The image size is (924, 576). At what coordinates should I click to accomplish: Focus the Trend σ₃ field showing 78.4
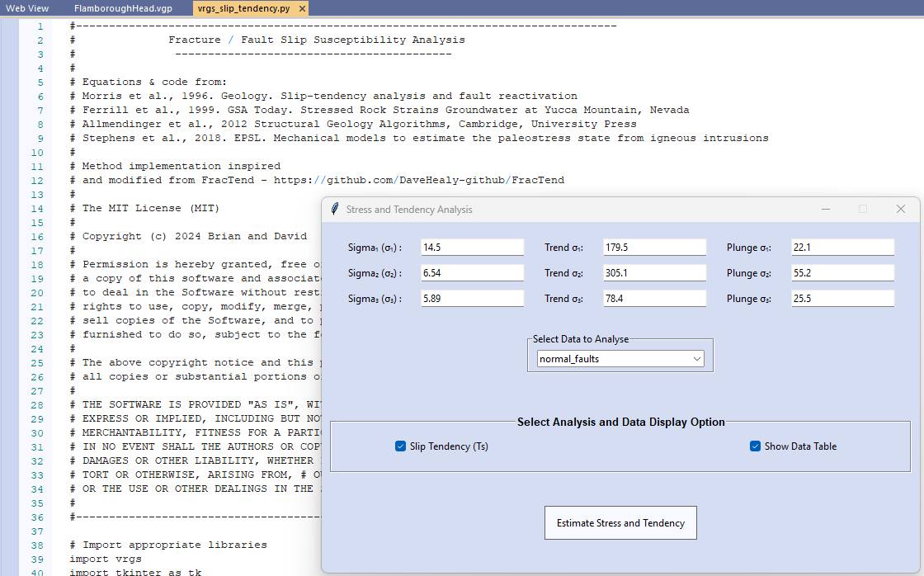[x=655, y=299]
